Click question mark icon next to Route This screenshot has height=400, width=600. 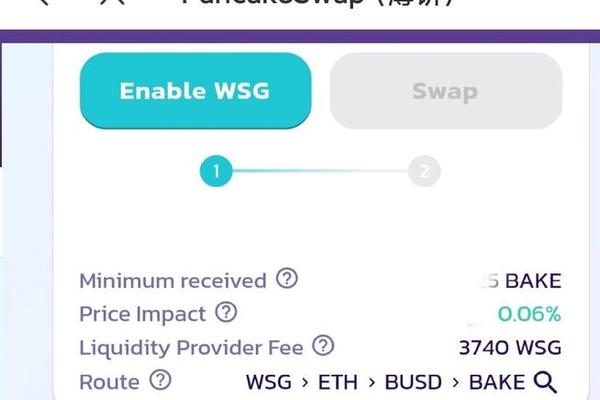pos(160,380)
